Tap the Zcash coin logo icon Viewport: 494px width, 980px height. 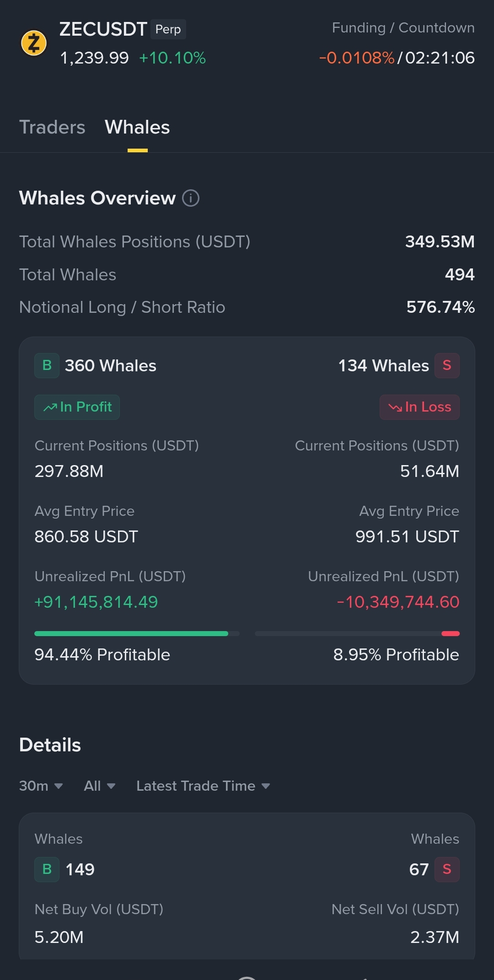34,43
